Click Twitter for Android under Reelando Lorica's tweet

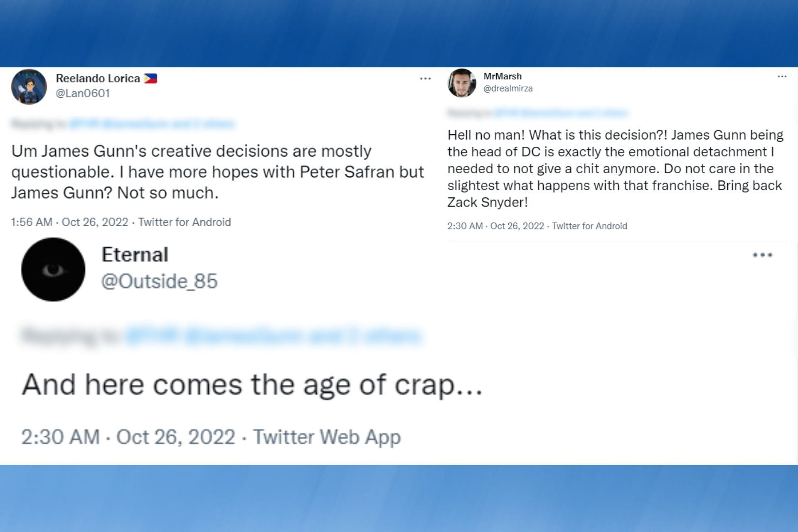tap(184, 222)
